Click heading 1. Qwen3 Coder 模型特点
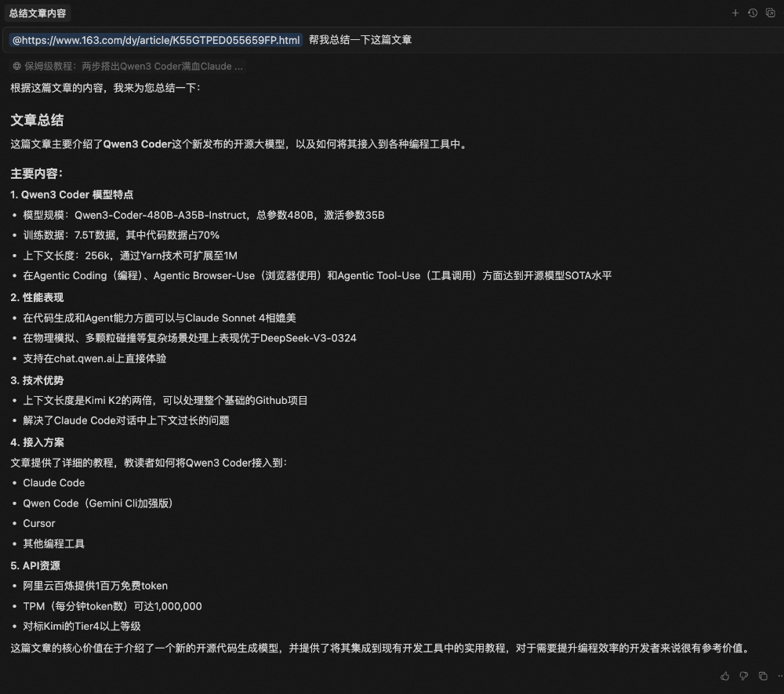This screenshot has height=694, width=784. pos(72,194)
